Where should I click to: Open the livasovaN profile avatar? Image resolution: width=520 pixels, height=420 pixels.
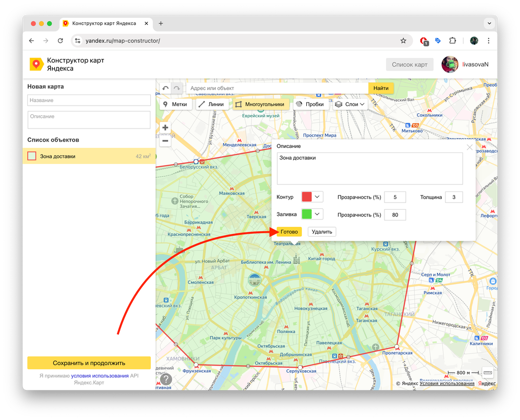click(450, 64)
